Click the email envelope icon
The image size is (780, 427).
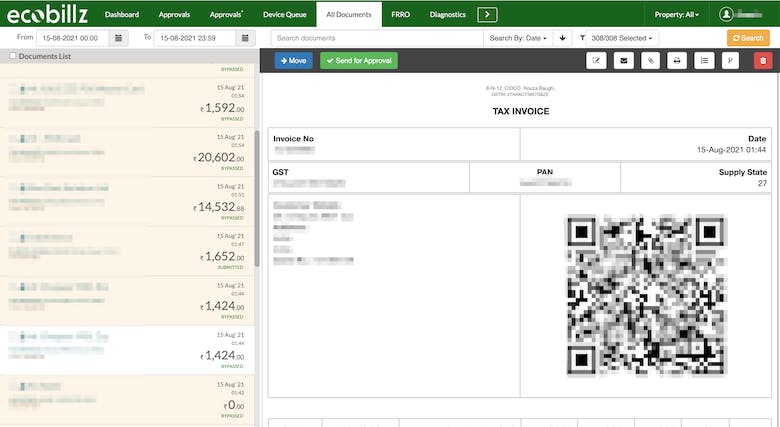623,61
